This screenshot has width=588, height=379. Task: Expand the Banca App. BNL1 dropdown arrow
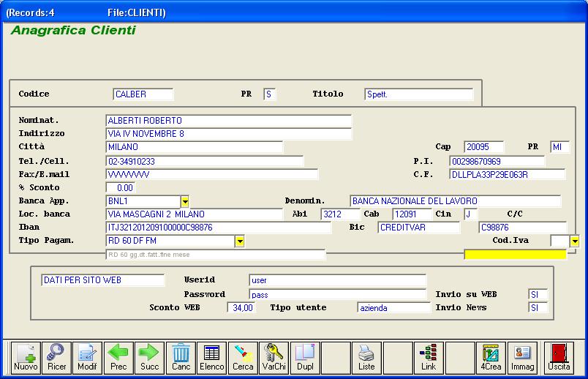pyautogui.click(x=185, y=201)
